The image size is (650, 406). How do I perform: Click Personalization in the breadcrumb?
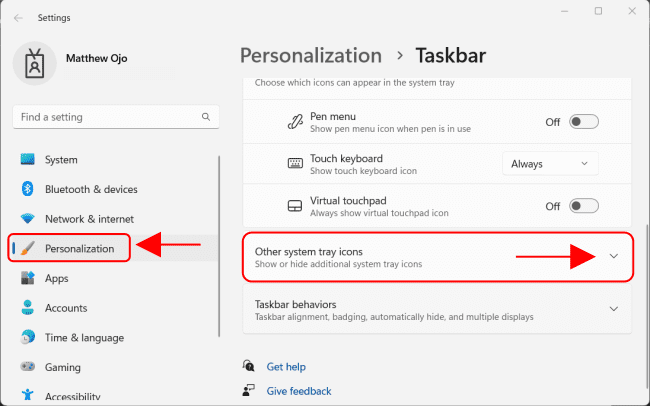[311, 56]
